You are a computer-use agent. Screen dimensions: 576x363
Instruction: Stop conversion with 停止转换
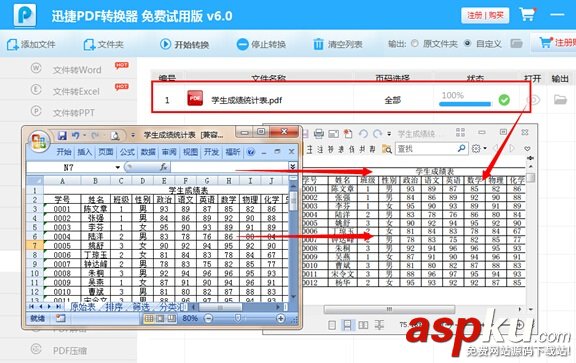(261, 44)
